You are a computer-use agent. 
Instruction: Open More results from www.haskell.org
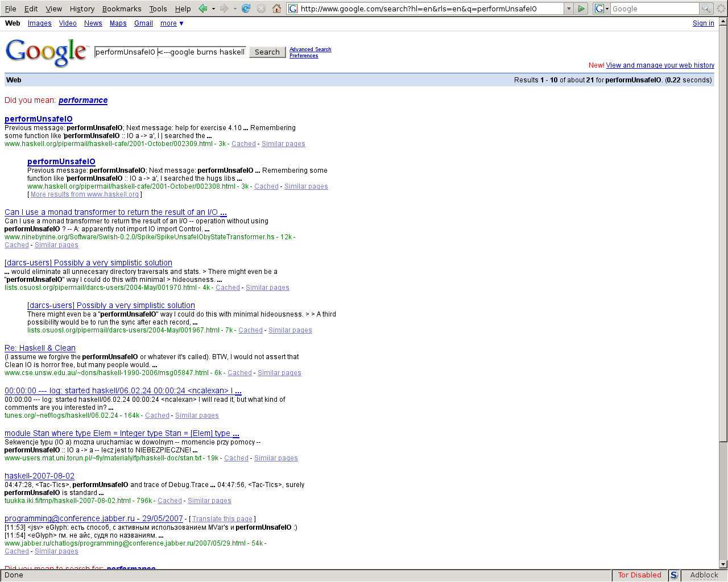tap(85, 194)
